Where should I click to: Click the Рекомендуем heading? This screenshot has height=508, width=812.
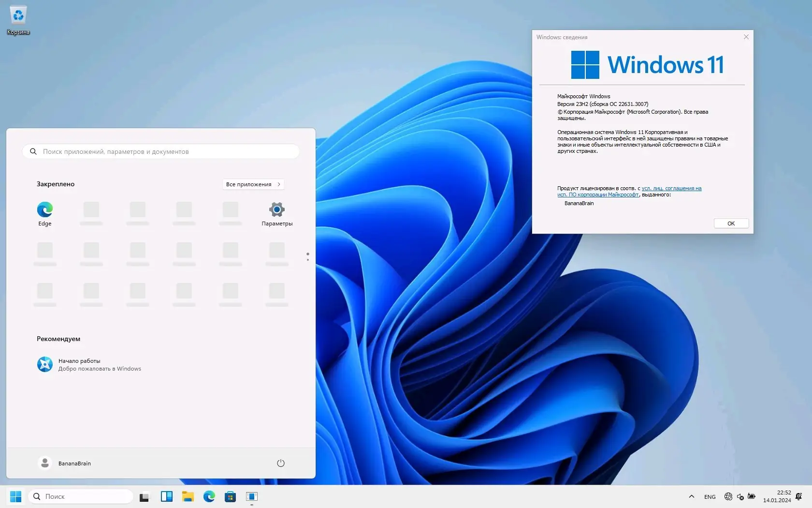click(x=58, y=339)
